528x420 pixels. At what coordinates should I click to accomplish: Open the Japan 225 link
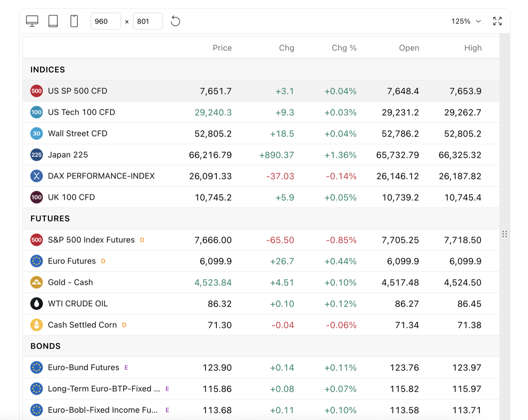[x=68, y=155]
